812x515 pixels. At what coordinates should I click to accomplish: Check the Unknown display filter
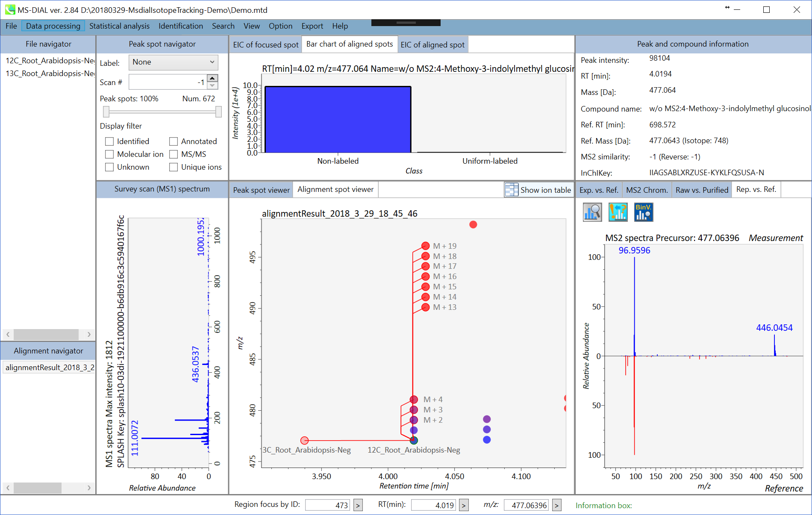point(109,167)
